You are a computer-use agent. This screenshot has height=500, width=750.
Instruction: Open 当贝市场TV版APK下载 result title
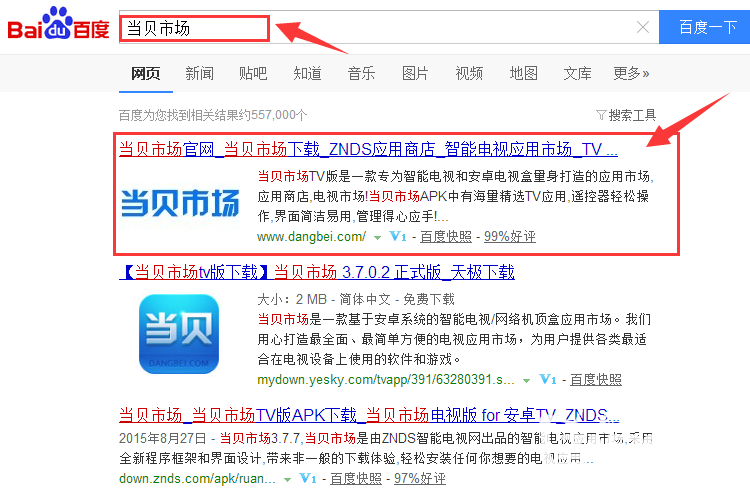pyautogui.click(x=369, y=415)
